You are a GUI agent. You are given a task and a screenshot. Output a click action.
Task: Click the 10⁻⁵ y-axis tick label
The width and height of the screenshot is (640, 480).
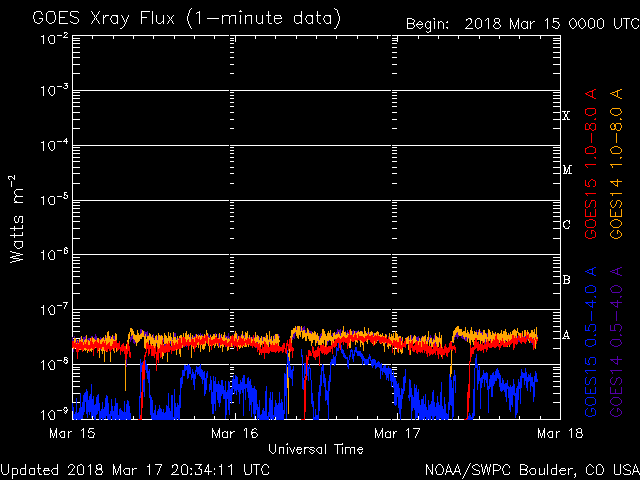[55, 200]
